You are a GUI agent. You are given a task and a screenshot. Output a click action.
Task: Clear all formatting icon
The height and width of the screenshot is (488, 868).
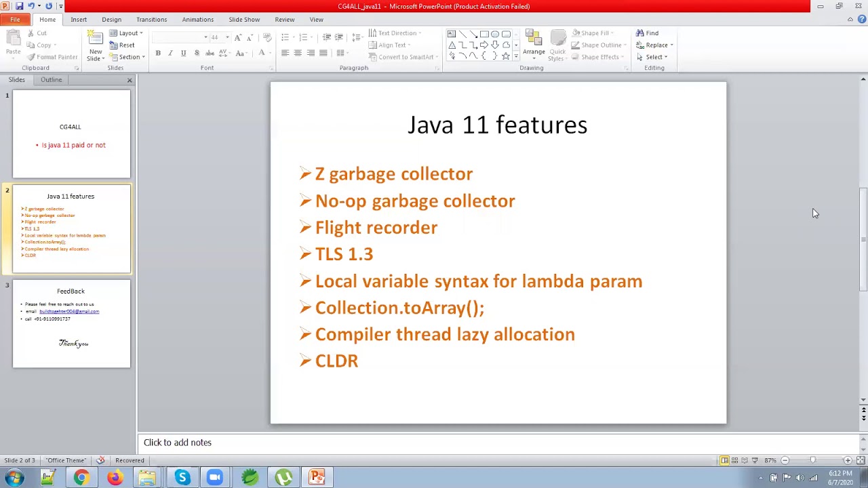pyautogui.click(x=267, y=37)
